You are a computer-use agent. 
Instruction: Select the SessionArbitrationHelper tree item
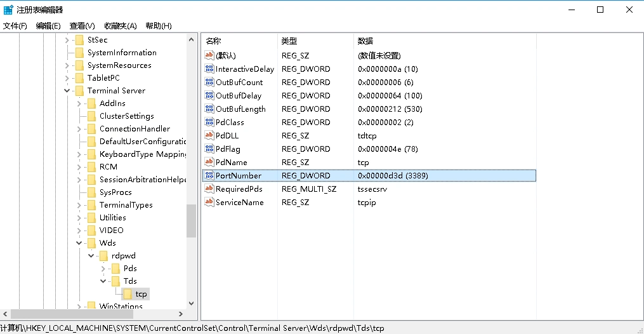click(143, 180)
